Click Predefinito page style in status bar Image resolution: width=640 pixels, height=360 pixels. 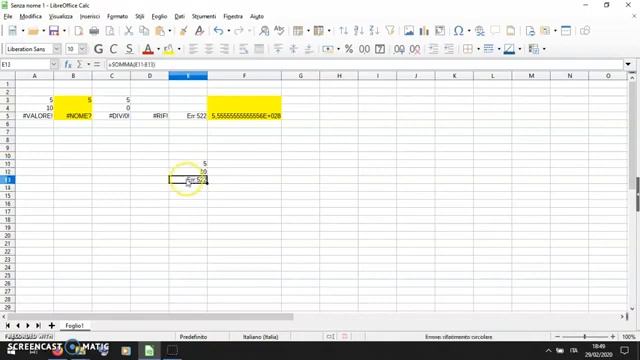tap(193, 337)
